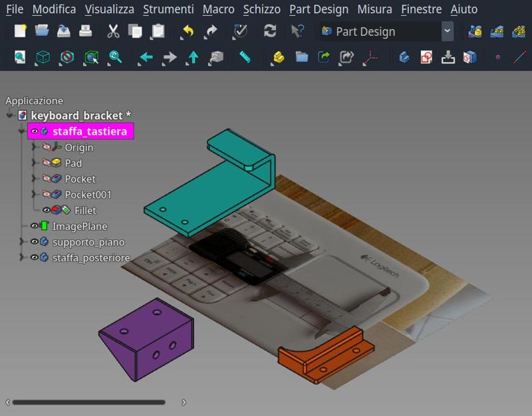Image resolution: width=532 pixels, height=416 pixels.
Task: Hide the ImagePlane using its eye icon
Action: (x=35, y=227)
